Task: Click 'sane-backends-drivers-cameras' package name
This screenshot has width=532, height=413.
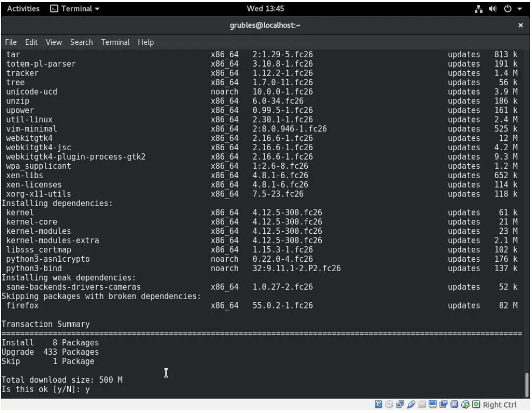Action: (x=73, y=287)
